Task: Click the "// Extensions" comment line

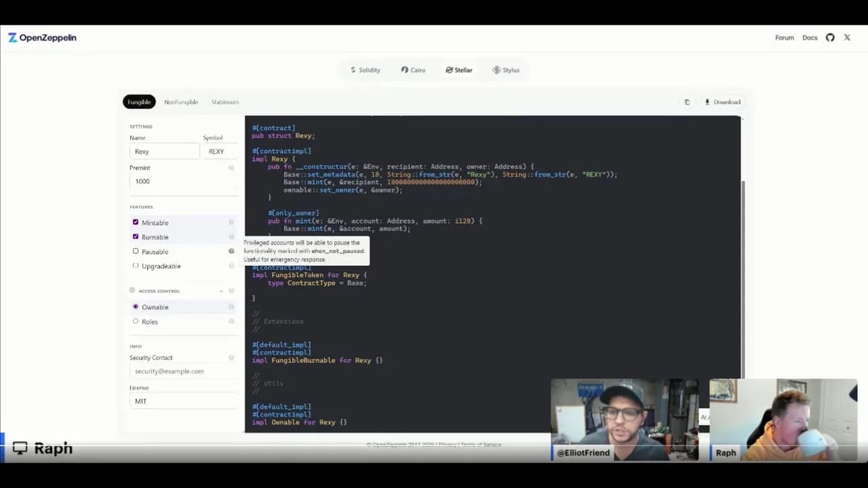Action: click(278, 321)
